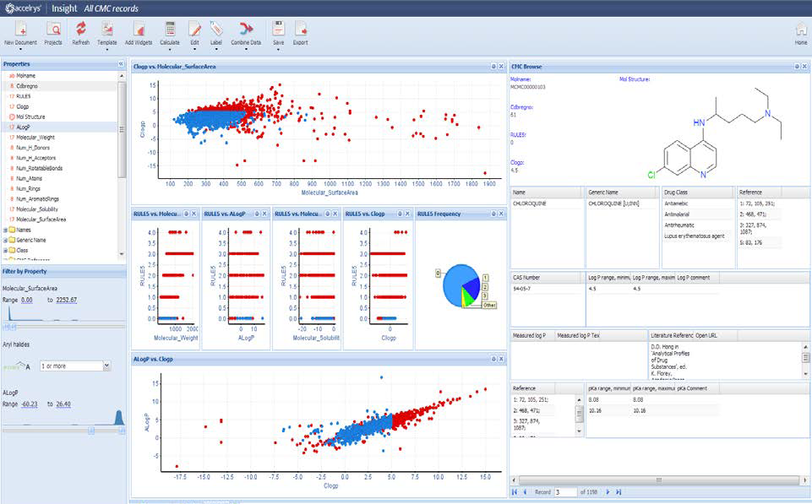Open Calculate dropdown arrow
Viewport: 812px width, 504px height.
tap(170, 49)
